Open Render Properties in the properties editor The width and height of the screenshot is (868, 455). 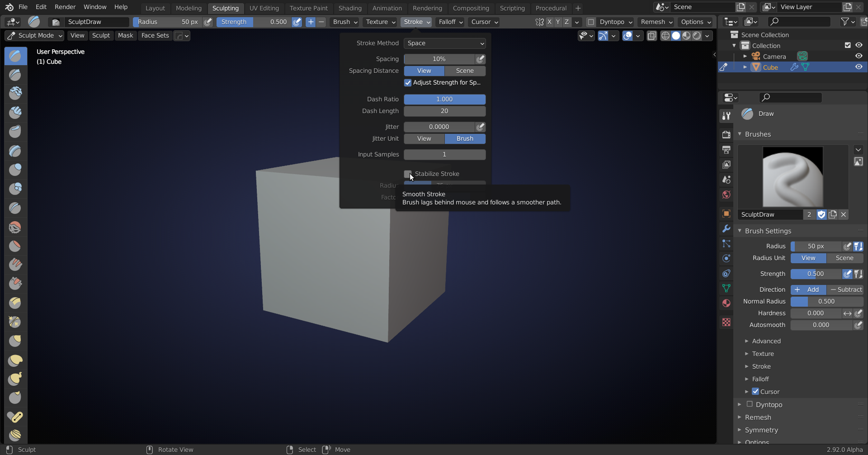726,134
